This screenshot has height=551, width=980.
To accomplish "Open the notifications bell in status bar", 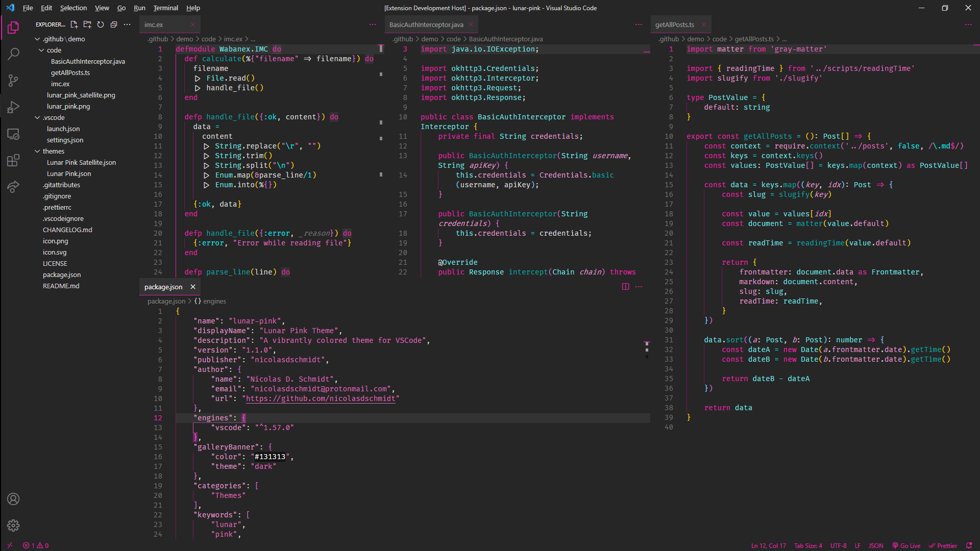I will click(x=969, y=545).
